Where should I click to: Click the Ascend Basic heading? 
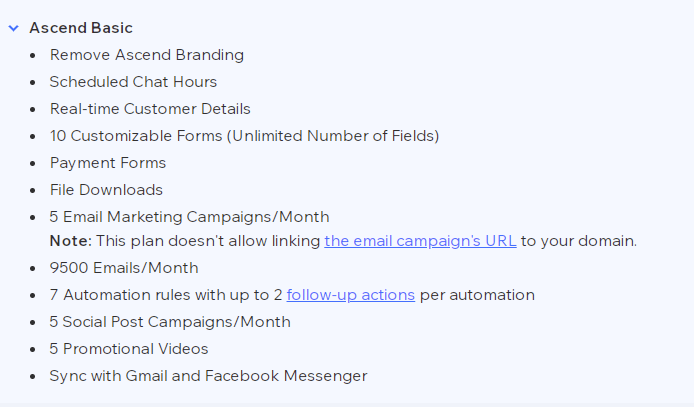[x=81, y=28]
